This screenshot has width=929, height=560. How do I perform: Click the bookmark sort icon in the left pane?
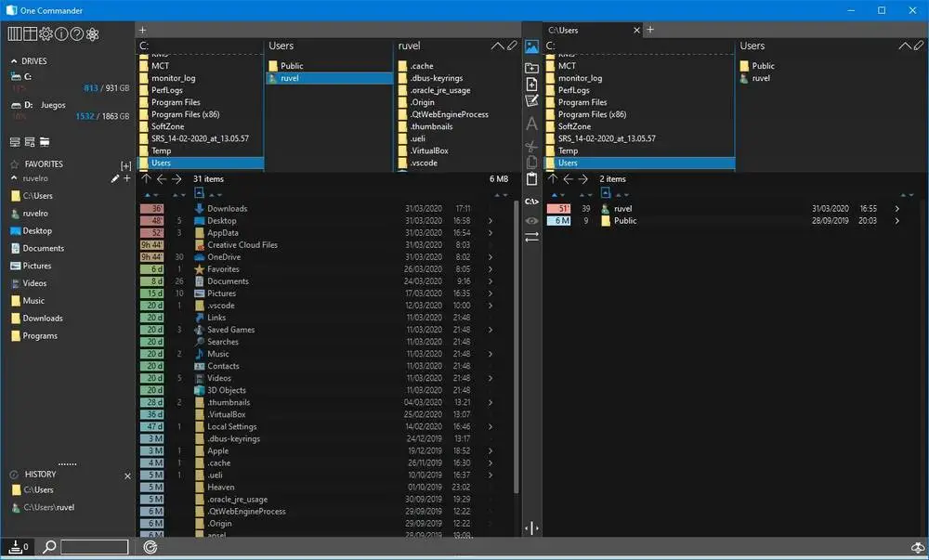(x=199, y=193)
